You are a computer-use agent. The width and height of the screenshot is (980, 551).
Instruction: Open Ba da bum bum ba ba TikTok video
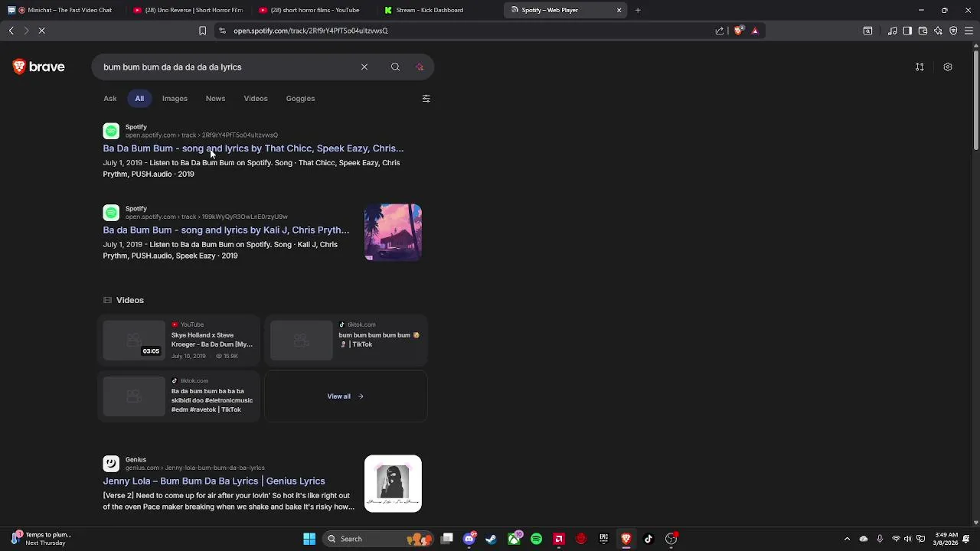pyautogui.click(x=178, y=396)
